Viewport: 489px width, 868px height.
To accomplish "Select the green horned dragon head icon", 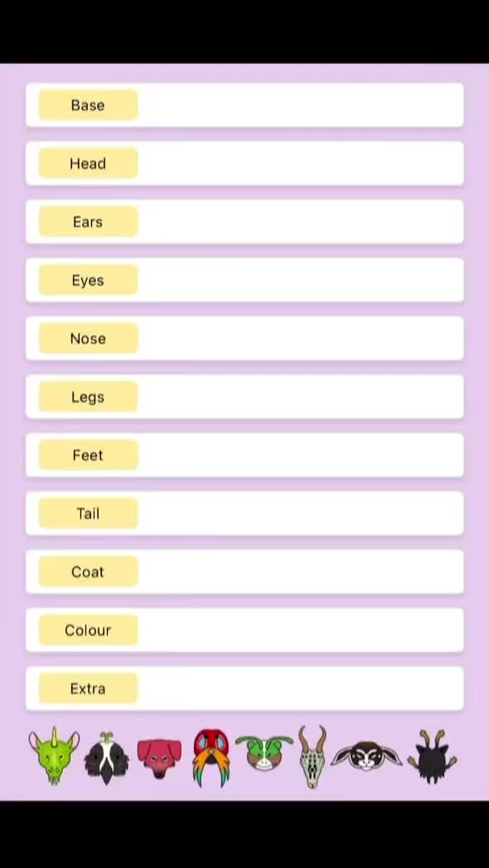I will click(x=54, y=755).
